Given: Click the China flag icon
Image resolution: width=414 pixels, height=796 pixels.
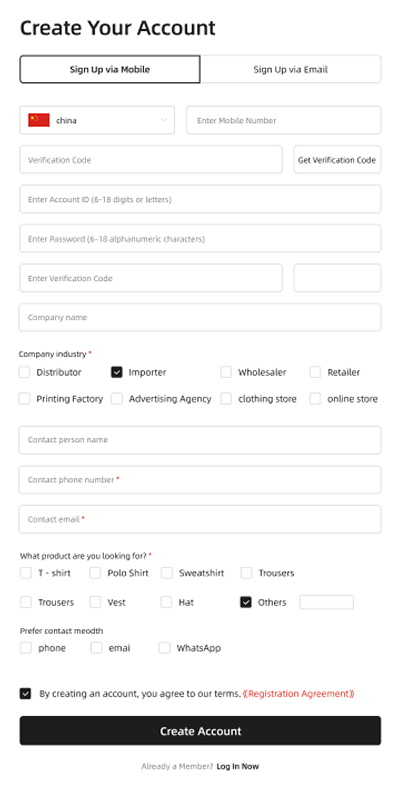Looking at the screenshot, I should (x=39, y=120).
